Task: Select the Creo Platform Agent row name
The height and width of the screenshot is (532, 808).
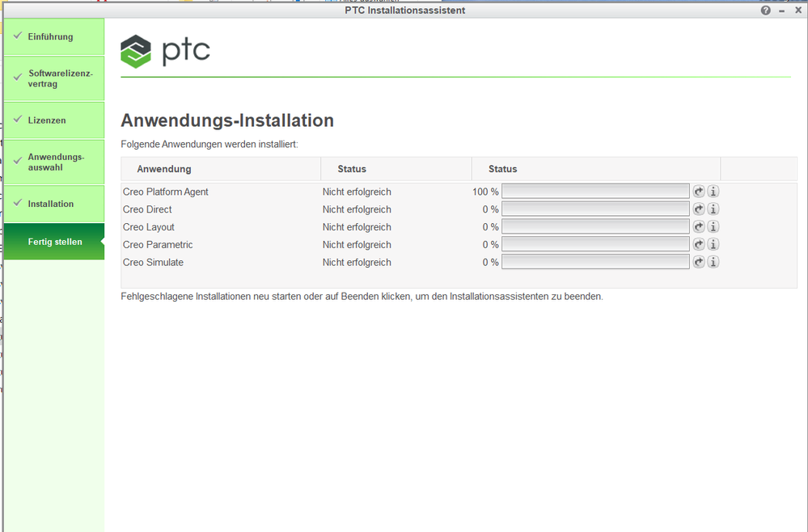Action: pyautogui.click(x=166, y=192)
